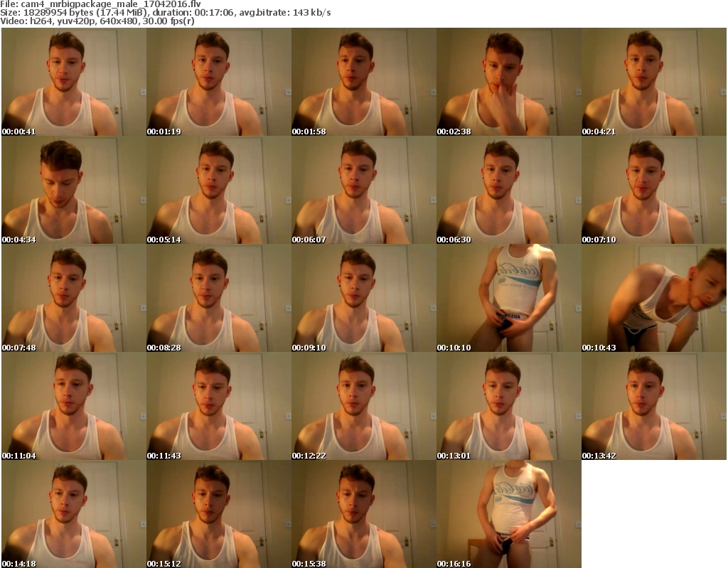728x568 pixels.
Task: Select the thumbnail stamped 00:01:58
Action: (x=363, y=82)
